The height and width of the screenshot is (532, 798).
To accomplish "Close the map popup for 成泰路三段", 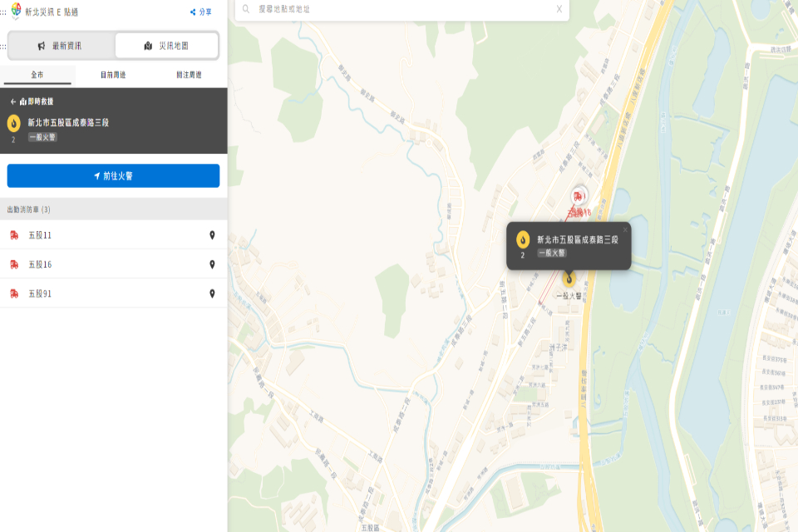I will [x=625, y=229].
